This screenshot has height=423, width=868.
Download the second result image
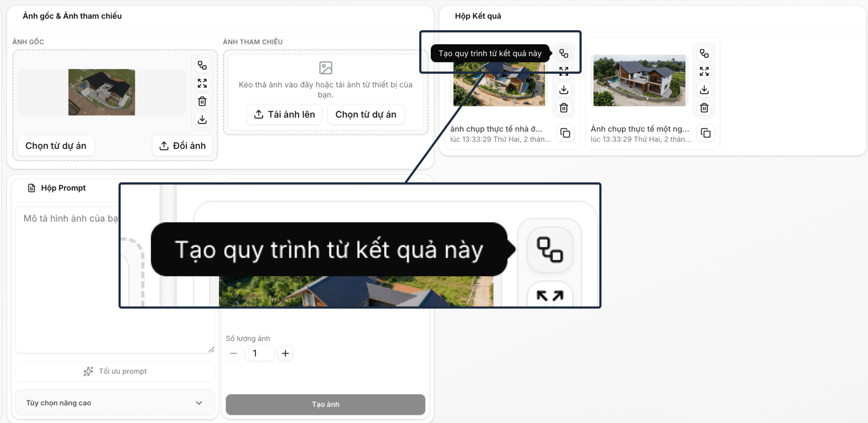(x=704, y=90)
